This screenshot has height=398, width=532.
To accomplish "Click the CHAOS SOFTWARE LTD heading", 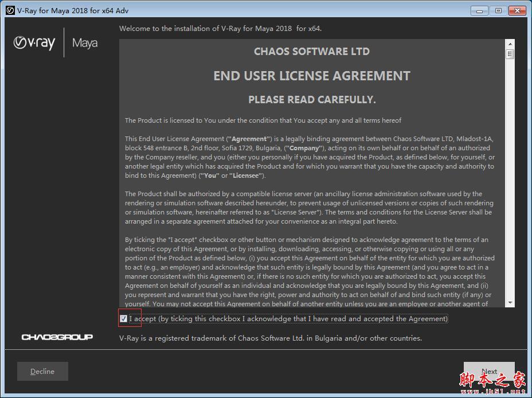I will pyautogui.click(x=312, y=51).
